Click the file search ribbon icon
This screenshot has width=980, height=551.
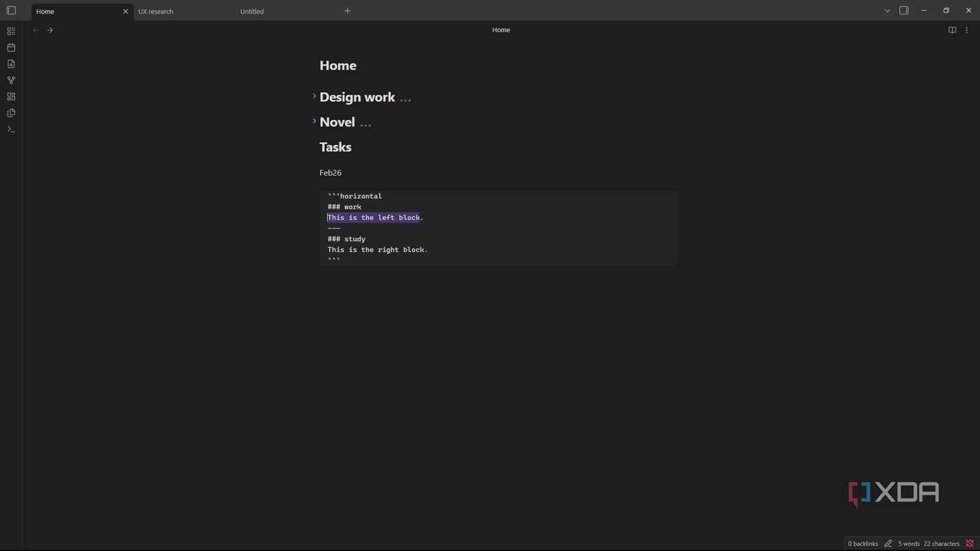(11, 64)
